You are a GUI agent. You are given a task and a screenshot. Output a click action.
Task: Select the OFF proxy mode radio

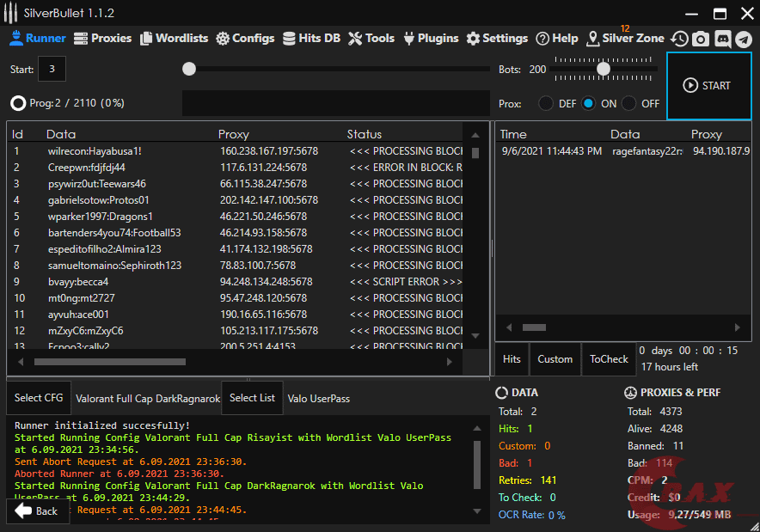(x=629, y=103)
